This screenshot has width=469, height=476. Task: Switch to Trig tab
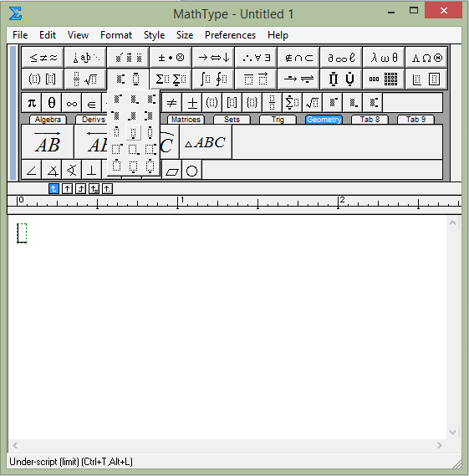[x=278, y=120]
